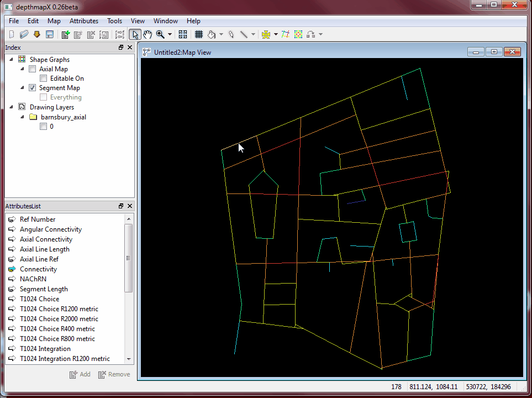Select the Segment Length attribute
532x398 pixels.
point(44,289)
